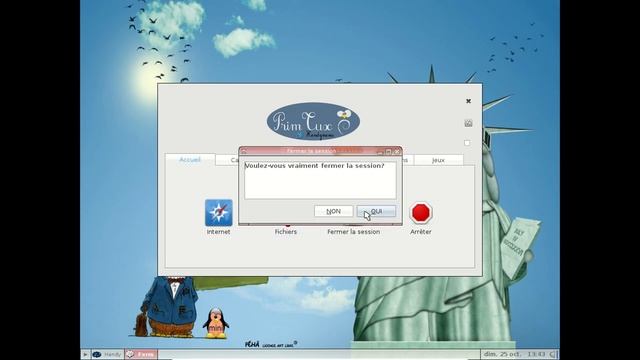Image resolution: width=640 pixels, height=360 pixels.
Task: Switch to the Jeux tab
Action: tap(438, 160)
